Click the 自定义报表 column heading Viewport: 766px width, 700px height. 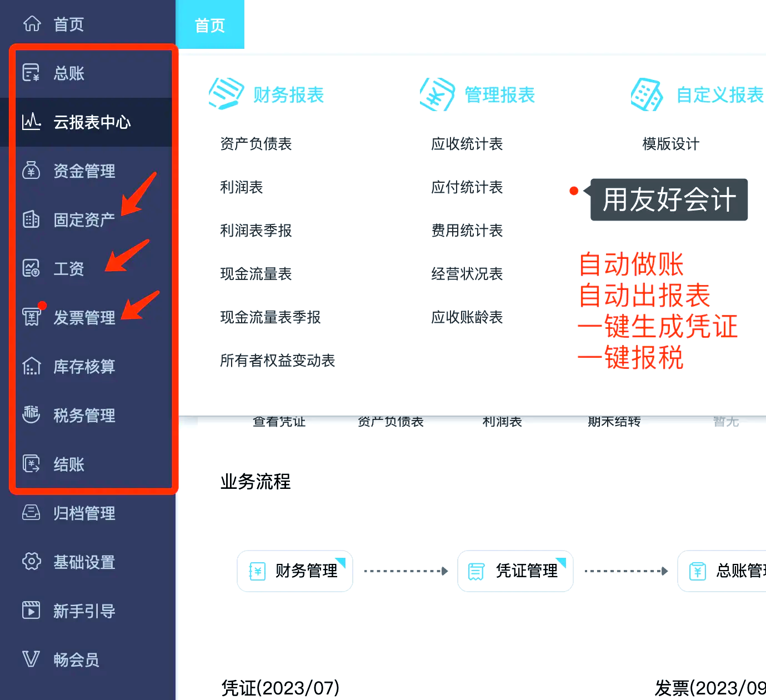click(x=720, y=95)
